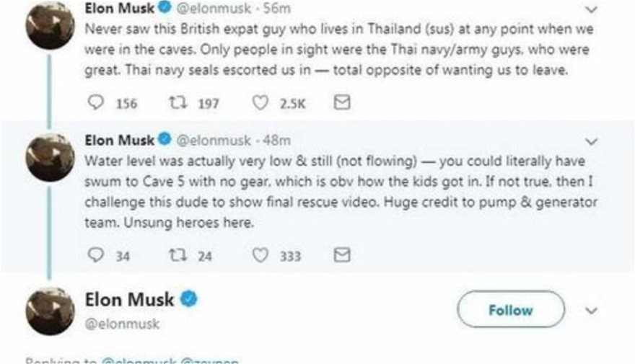635x364 pixels.
Task: Like the tweet with 333 likes
Action: (260, 254)
